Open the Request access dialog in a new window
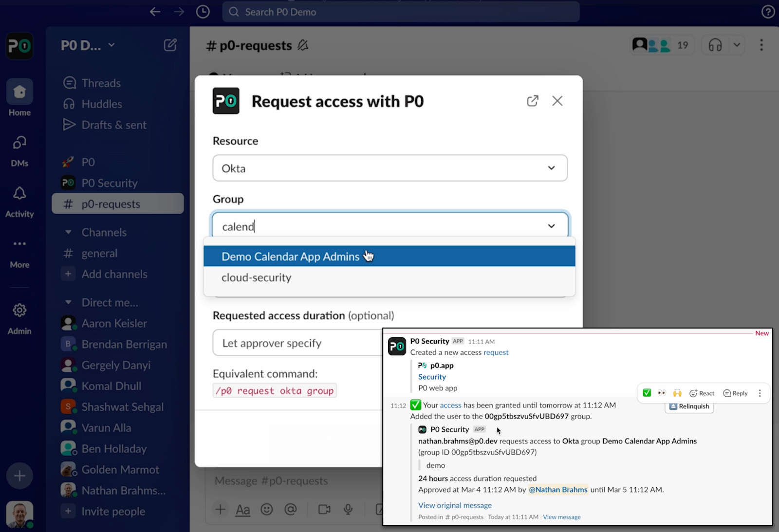Screen dimensions: 779x532 click(x=533, y=101)
